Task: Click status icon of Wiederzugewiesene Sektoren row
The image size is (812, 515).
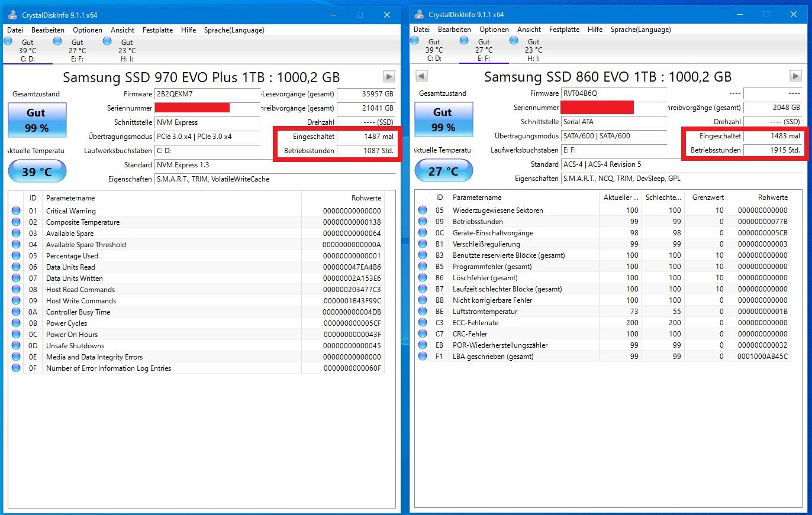Action: tap(423, 210)
